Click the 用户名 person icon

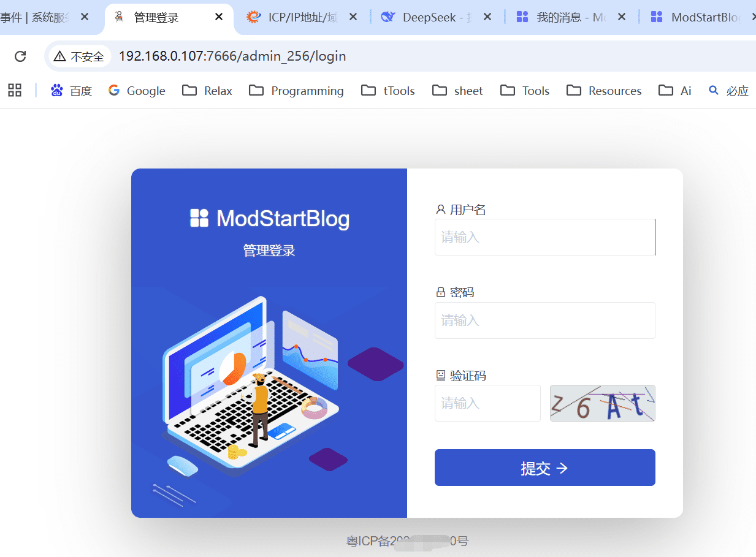click(x=441, y=210)
